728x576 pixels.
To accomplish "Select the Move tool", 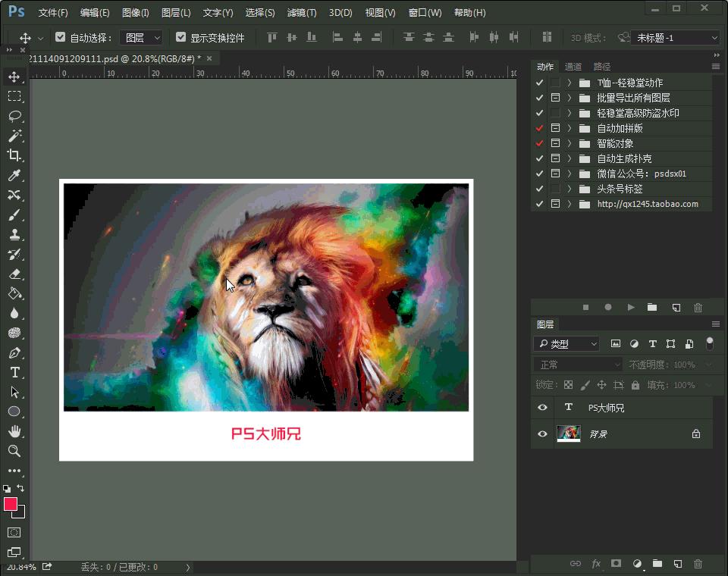I will 15,76.
